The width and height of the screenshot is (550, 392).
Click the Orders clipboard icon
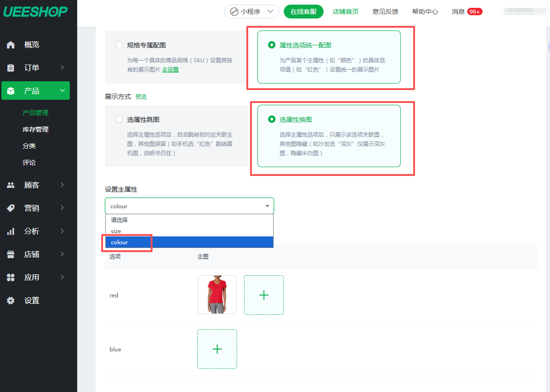[x=11, y=68]
